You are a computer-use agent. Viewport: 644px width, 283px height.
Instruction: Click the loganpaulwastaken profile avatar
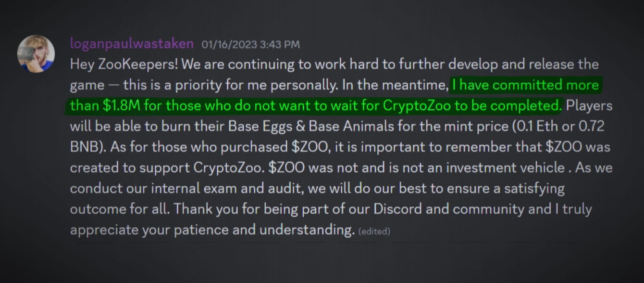(36, 53)
